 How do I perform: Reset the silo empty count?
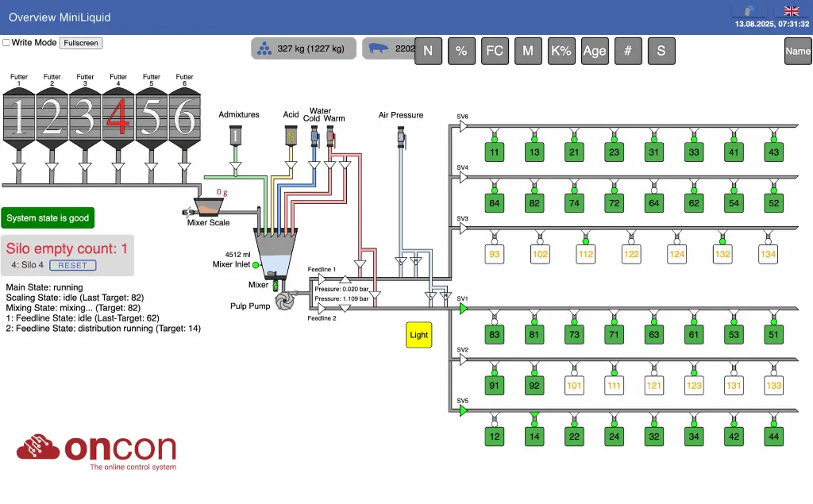73,265
